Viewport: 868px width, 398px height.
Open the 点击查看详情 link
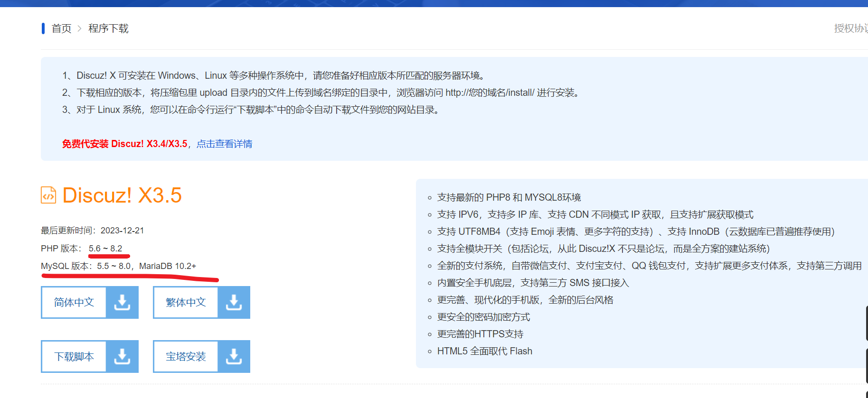point(224,144)
